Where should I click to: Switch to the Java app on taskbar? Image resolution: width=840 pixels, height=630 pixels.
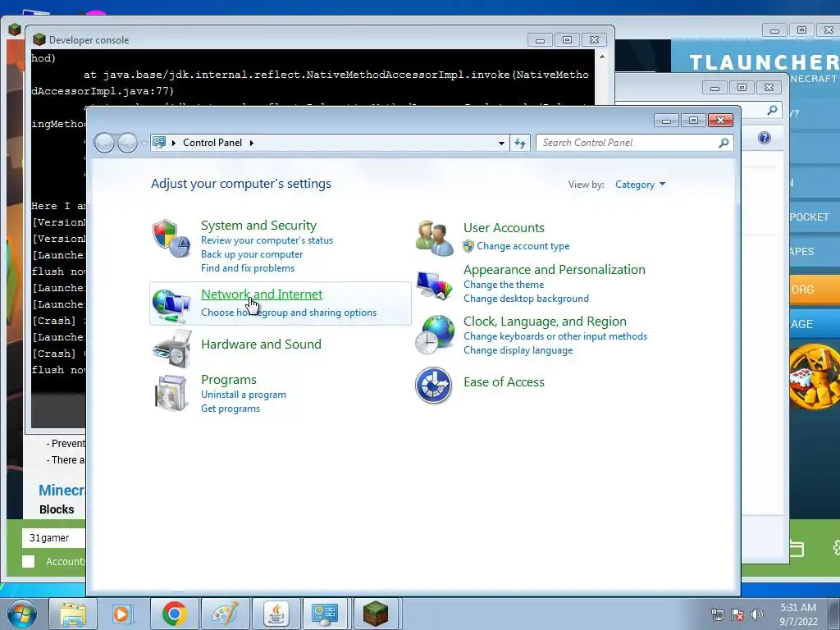click(x=276, y=614)
